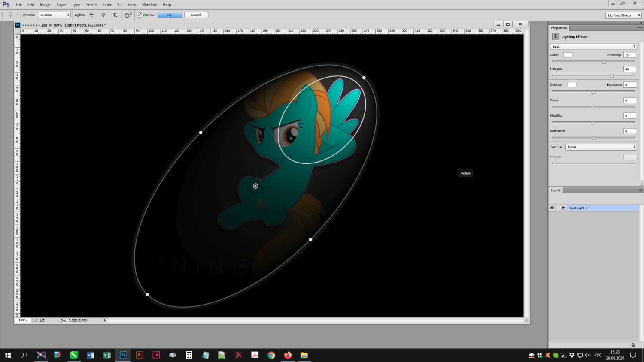Click the zoom percentage field in status bar
This screenshot has width=644, height=362.
point(23,320)
